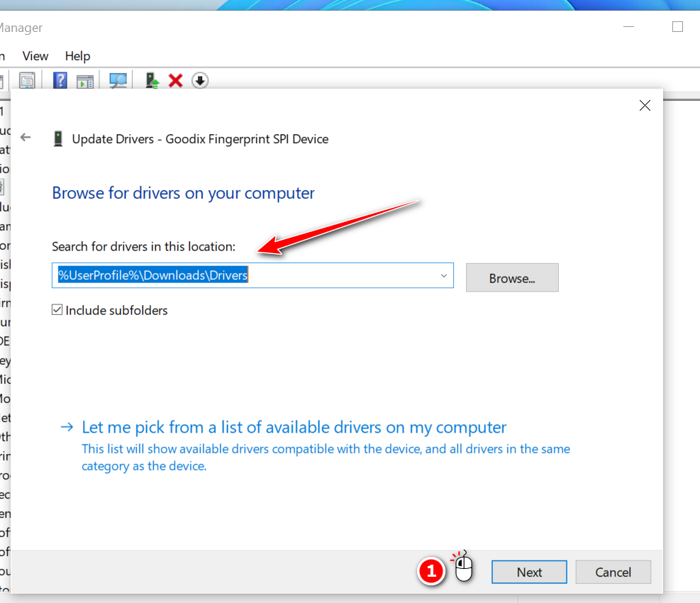Click the Update device driver toolbar icon

pyautogui.click(x=152, y=81)
